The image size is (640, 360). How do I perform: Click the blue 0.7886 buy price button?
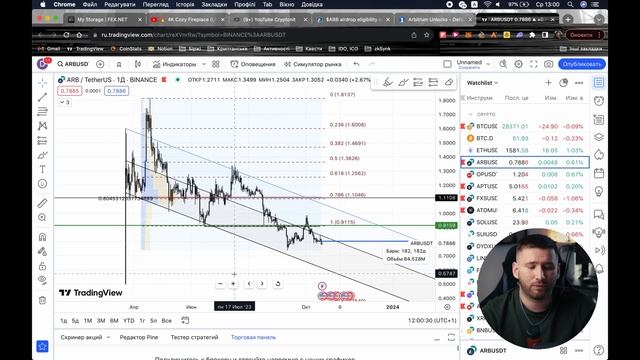click(x=116, y=91)
